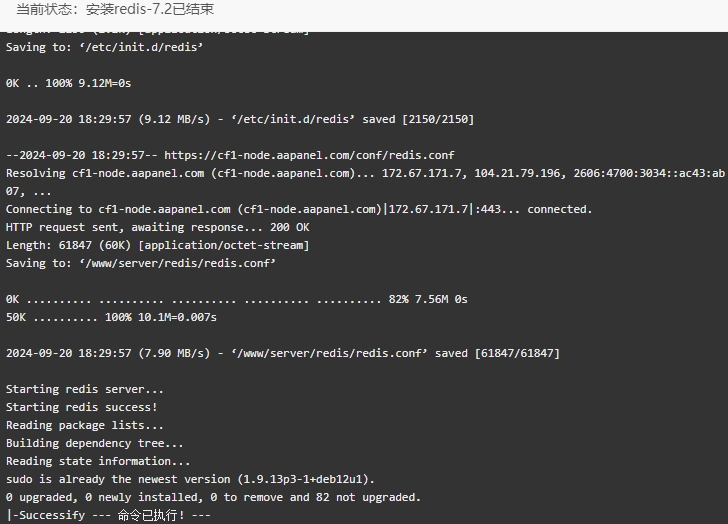
Task: Click the status header saying redis-7.2 installation ended
Action: (115, 9)
